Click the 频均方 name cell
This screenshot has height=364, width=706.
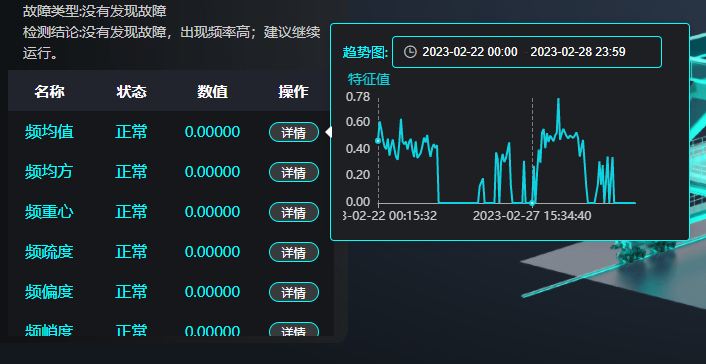[49, 172]
